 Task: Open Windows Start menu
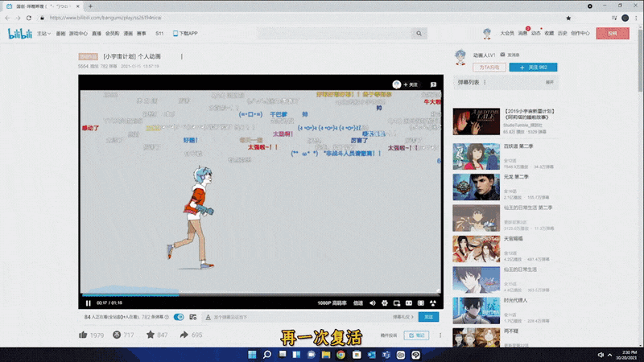click(x=252, y=355)
